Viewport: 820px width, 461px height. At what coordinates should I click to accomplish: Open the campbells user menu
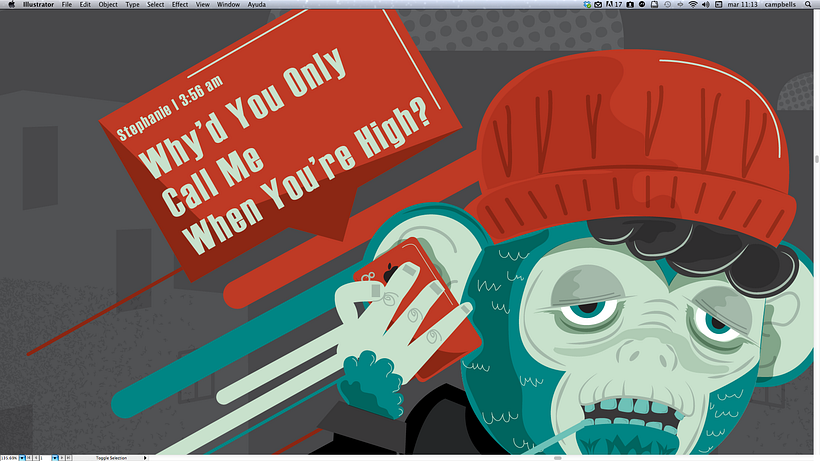coord(780,4)
